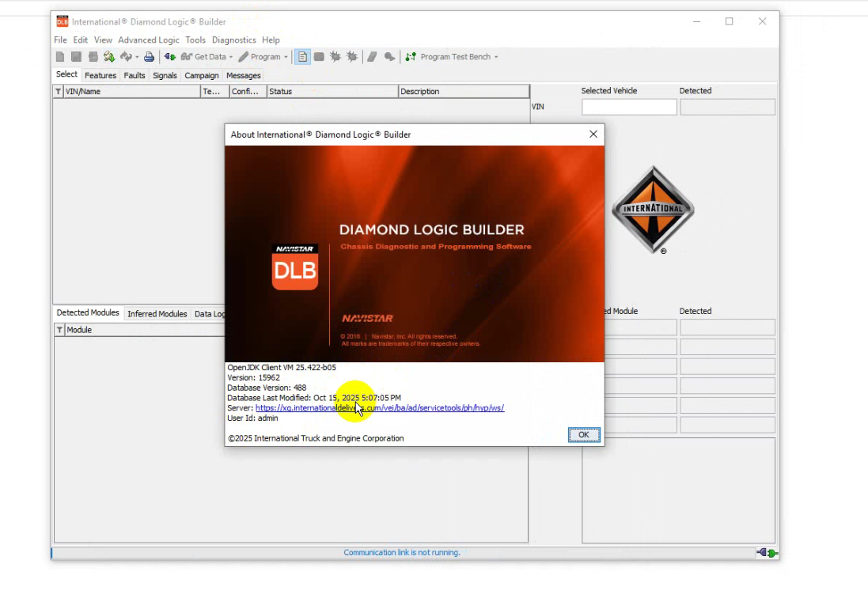868x598 pixels.
Task: Click the speech bubbles toolbar icon
Action: tap(389, 57)
